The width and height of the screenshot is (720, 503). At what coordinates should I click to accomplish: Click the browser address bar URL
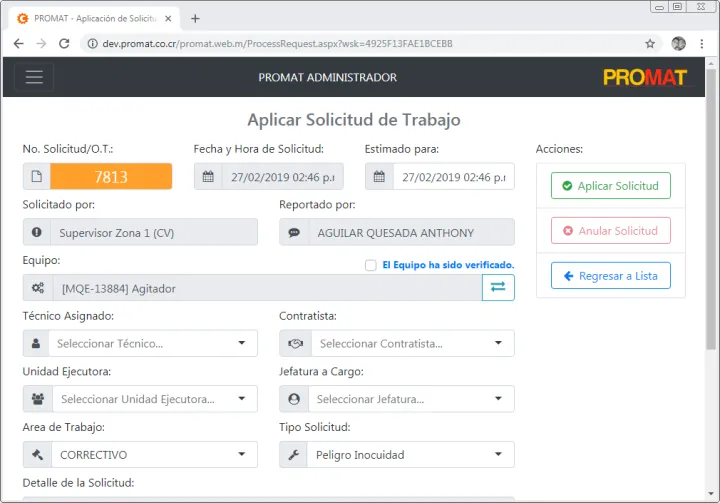pos(280,44)
